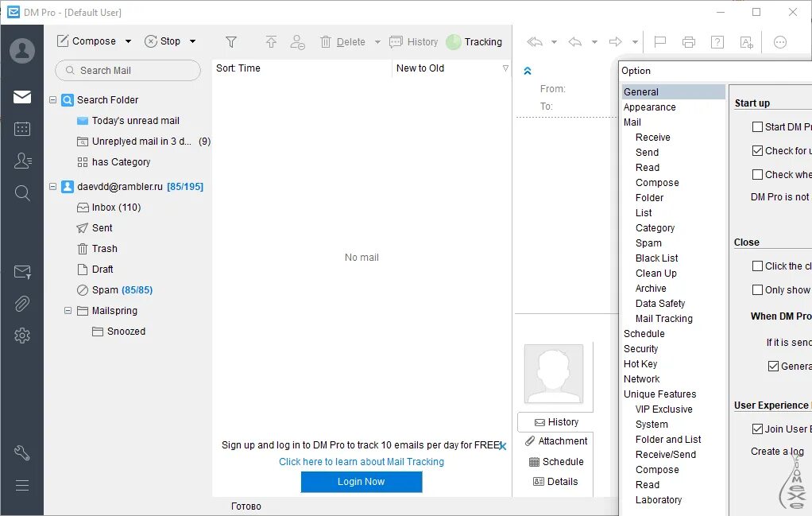Screen dimensions: 812x516
Task: Select the History tab under contact card
Action: pos(555,422)
